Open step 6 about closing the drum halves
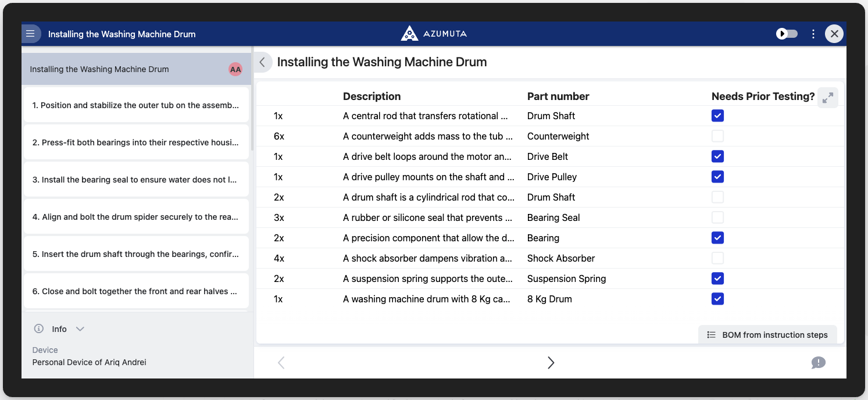Screen dimensions: 868x400 (136, 291)
